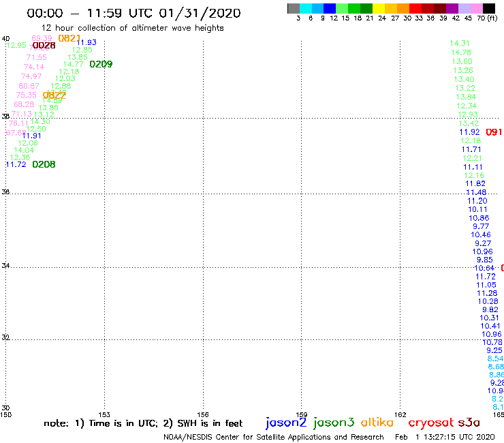Click the green wave height value 14.31
Viewport: 504px width, 443px height.
(460, 44)
